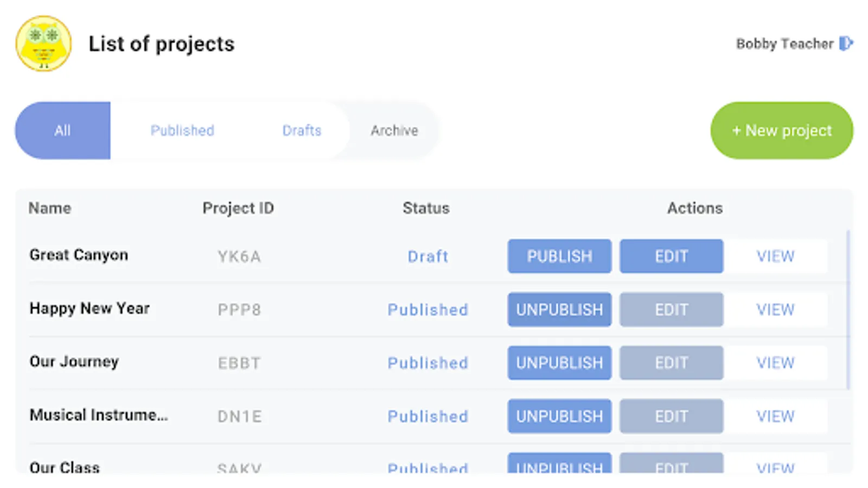
Task: View the Happy New Year project
Action: coord(775,310)
